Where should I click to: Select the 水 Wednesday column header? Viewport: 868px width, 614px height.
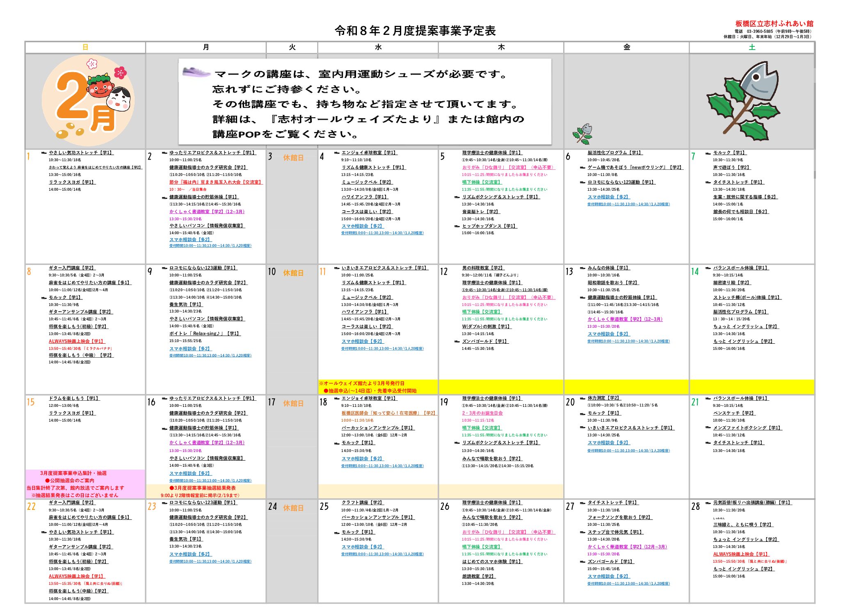pos(378,47)
